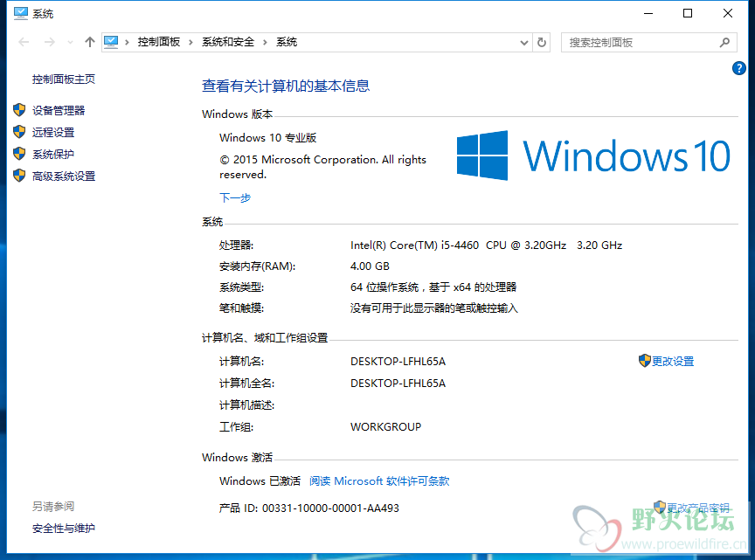This screenshot has height=560, width=755.
Task: Click shield icon beside 远程设置
Action: (19, 131)
